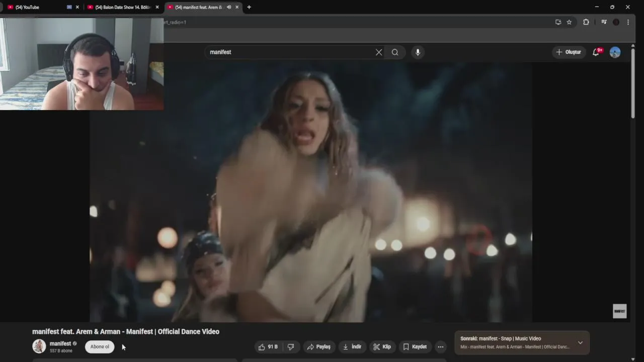Expand the Sonraki up-next mix chevron
The image size is (644, 362).
tap(580, 343)
